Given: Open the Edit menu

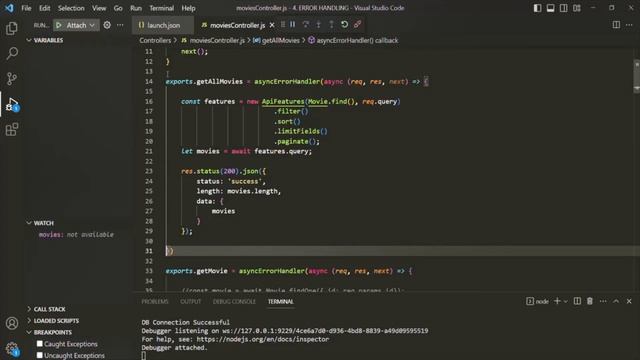Looking at the screenshot, I should coord(44,8).
